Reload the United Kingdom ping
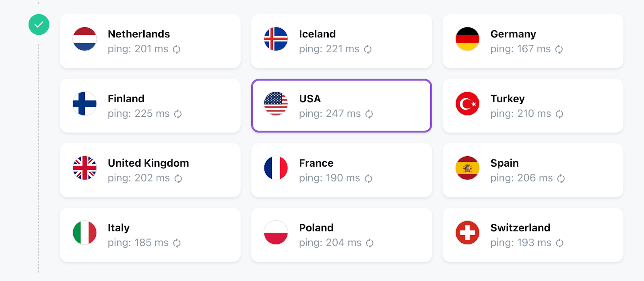This screenshot has width=644, height=281. 178,178
